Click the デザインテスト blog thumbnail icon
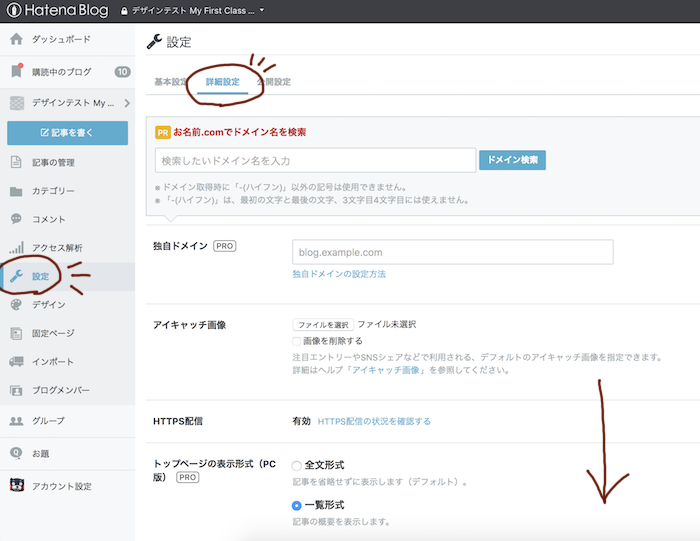The image size is (700, 541). point(17,103)
